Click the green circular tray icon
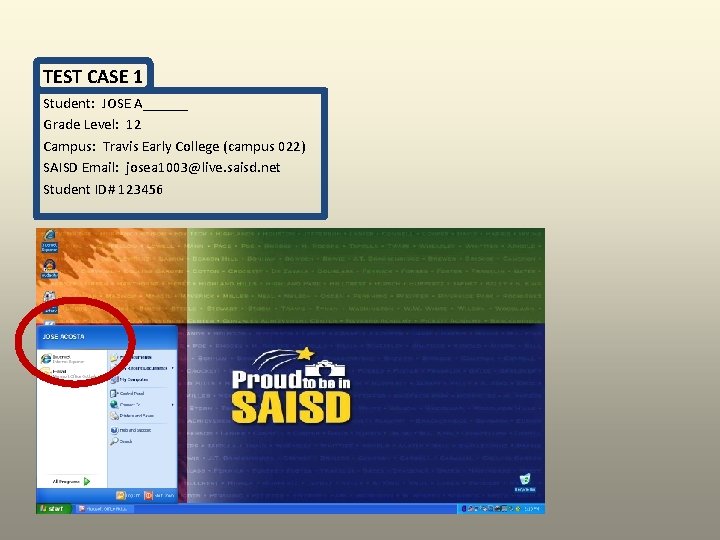 coord(518,509)
